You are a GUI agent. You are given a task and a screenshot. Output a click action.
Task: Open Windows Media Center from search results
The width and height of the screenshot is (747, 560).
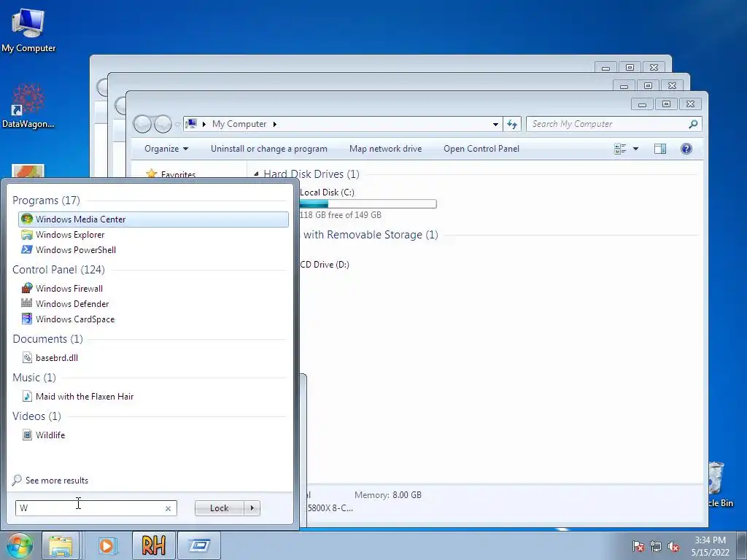tap(153, 219)
